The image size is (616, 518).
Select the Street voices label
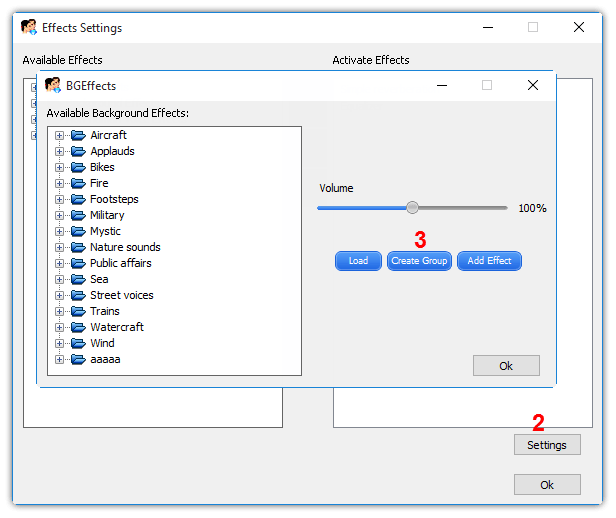tap(122, 295)
